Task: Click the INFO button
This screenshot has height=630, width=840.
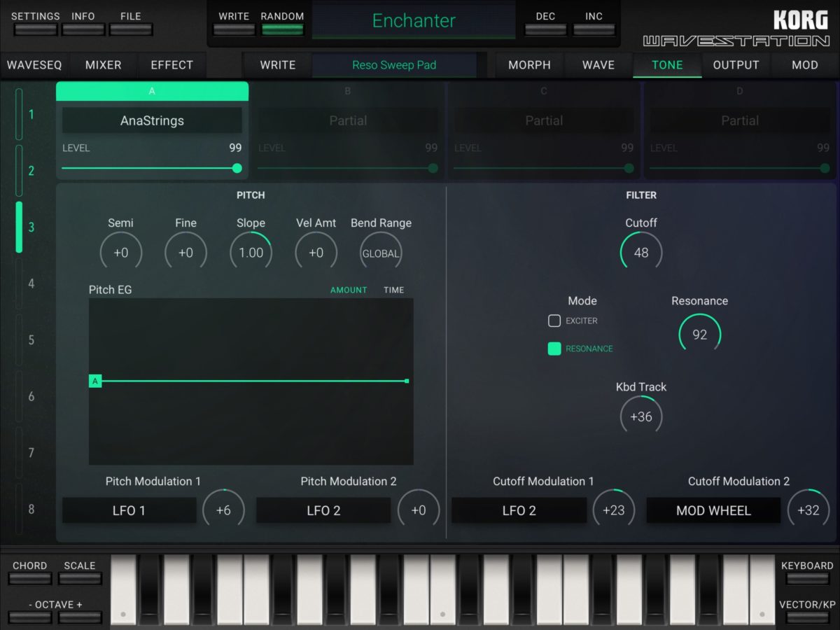Action: pyautogui.click(x=83, y=29)
